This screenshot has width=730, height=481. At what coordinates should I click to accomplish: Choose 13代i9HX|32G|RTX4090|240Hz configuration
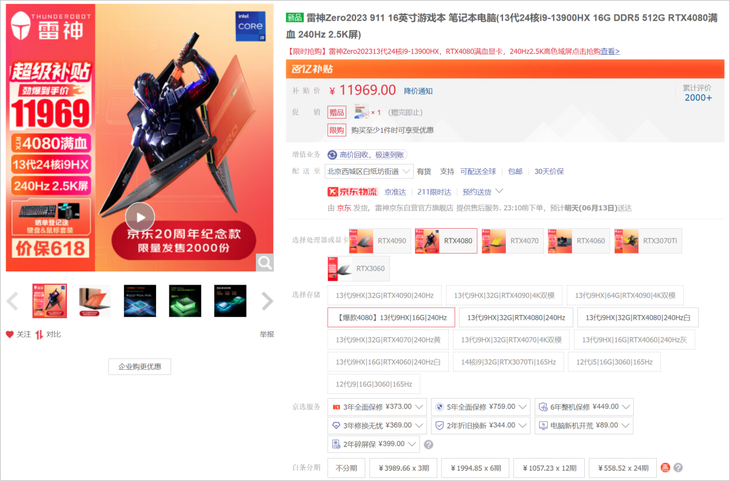(x=385, y=295)
